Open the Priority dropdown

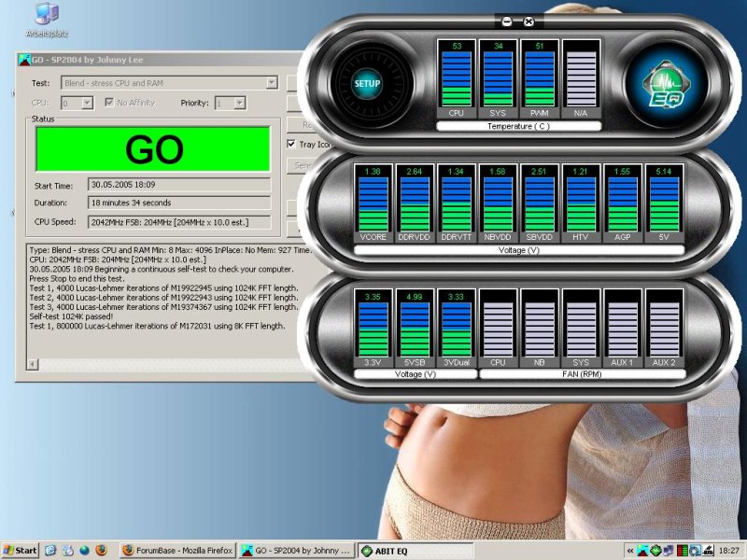[x=240, y=103]
